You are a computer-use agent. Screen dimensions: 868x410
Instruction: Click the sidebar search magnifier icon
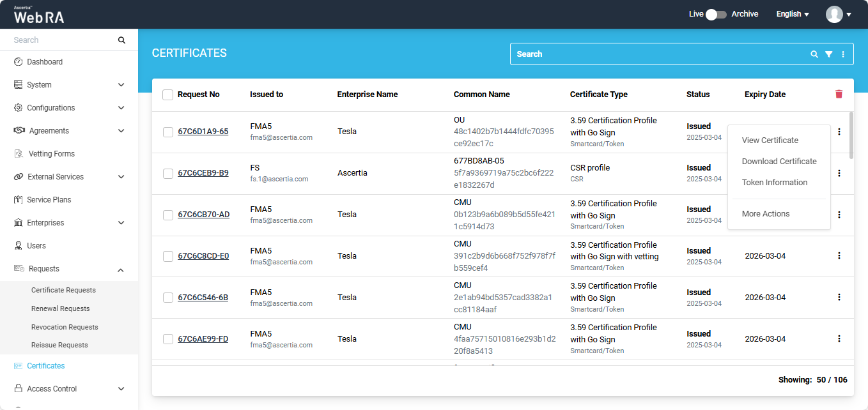click(121, 40)
